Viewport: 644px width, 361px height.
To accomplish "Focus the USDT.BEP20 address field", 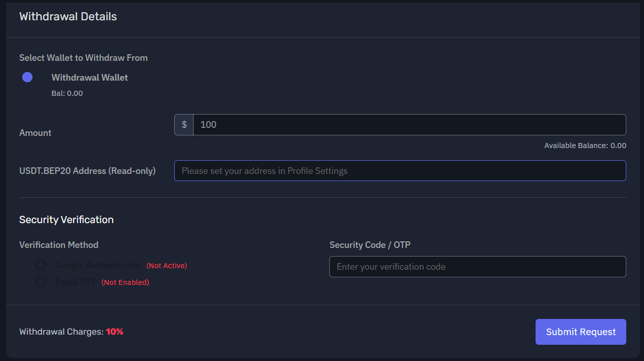I will pyautogui.click(x=400, y=171).
